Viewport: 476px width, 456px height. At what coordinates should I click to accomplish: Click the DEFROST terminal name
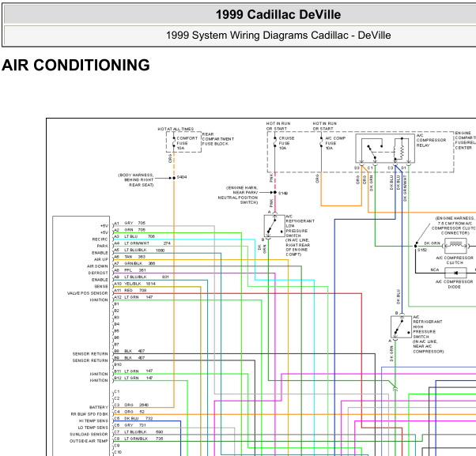coord(98,273)
